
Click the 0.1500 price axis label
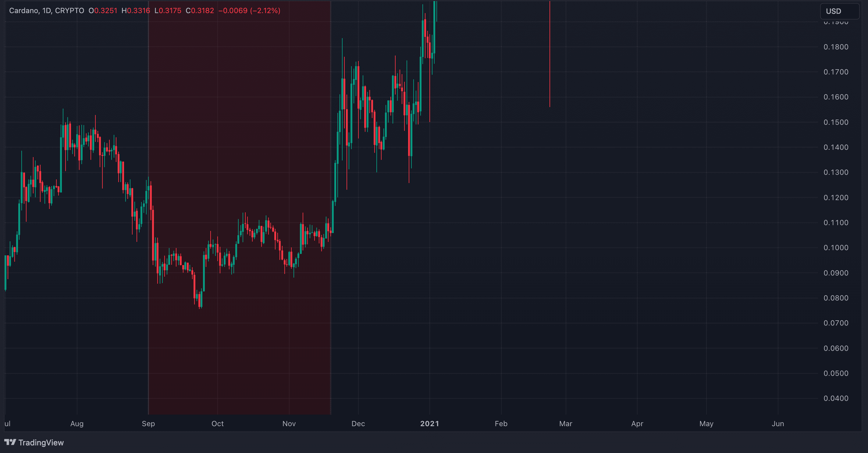(x=836, y=122)
